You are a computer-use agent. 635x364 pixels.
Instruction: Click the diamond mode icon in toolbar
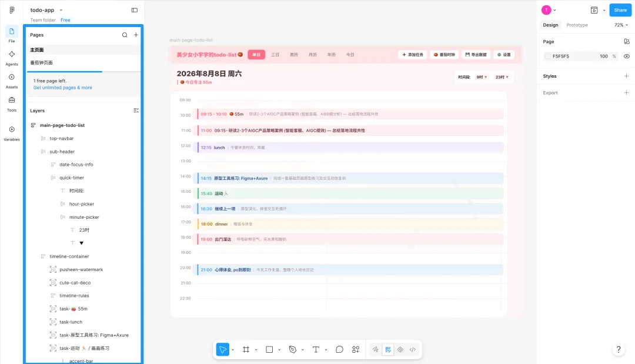pyautogui.click(x=400, y=349)
